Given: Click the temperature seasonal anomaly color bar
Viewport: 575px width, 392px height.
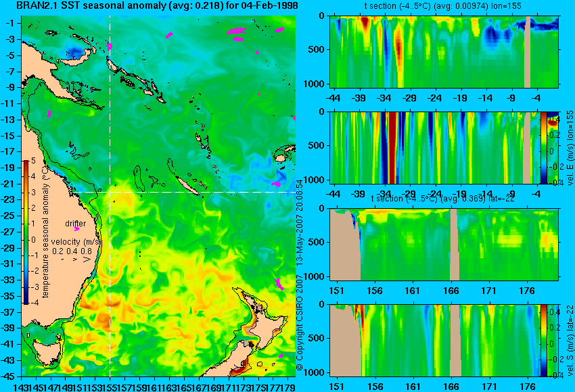Looking at the screenshot, I should 26,232.
